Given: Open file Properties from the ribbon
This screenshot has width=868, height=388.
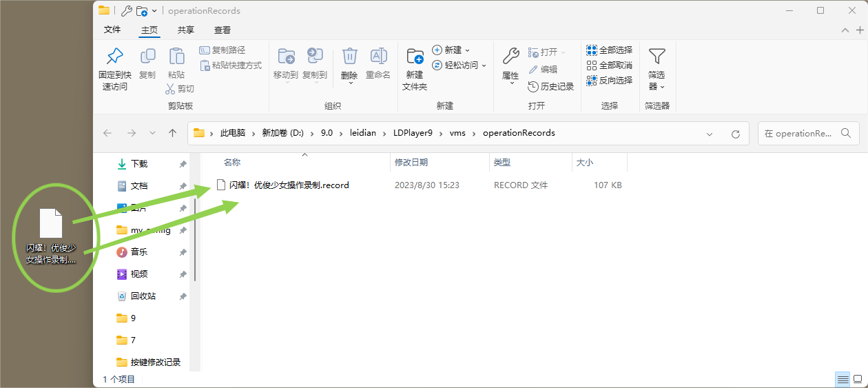Looking at the screenshot, I should (510, 57).
